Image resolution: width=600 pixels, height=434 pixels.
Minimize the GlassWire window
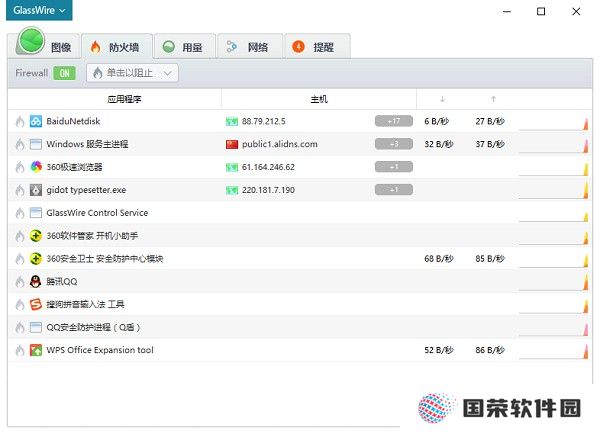(507, 11)
